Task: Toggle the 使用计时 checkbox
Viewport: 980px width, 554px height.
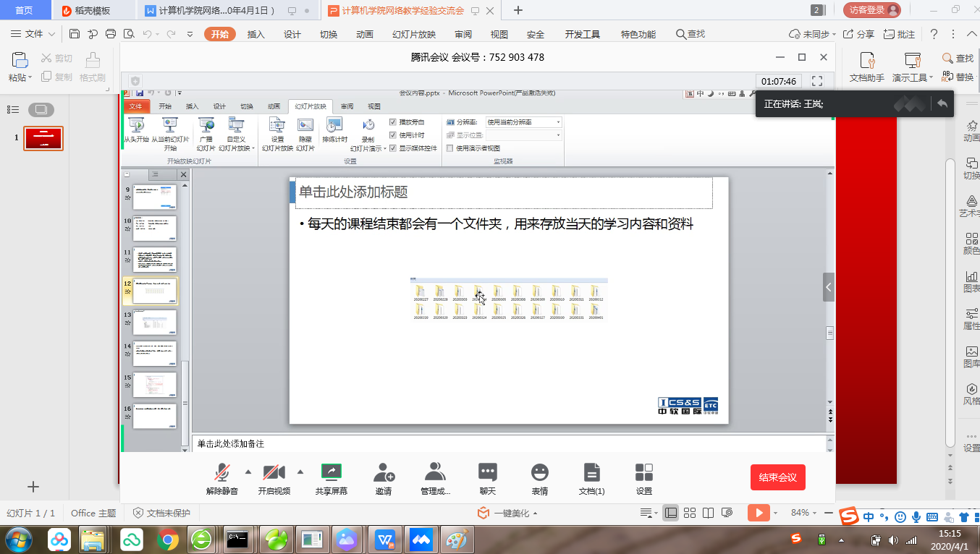Action: tap(393, 135)
